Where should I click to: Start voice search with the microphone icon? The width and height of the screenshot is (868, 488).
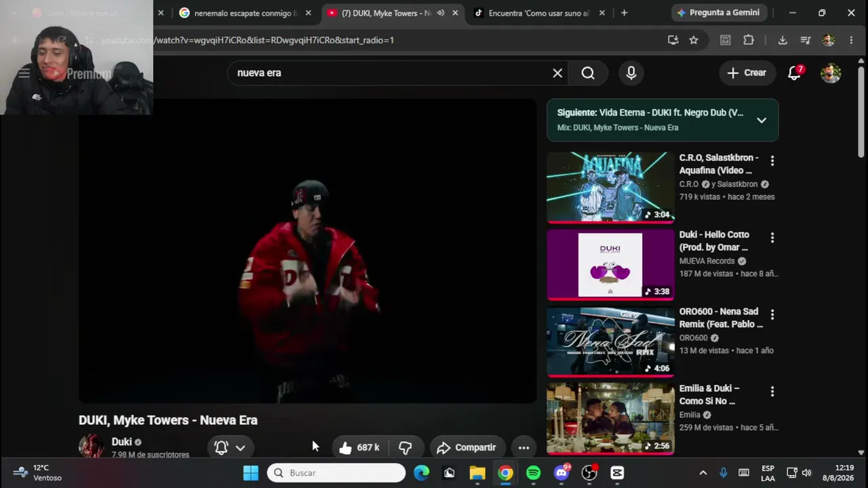click(631, 73)
